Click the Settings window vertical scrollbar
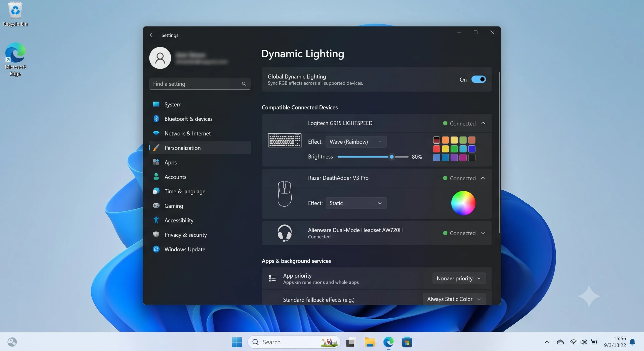Screen dimensions: 644x351 point(499,153)
